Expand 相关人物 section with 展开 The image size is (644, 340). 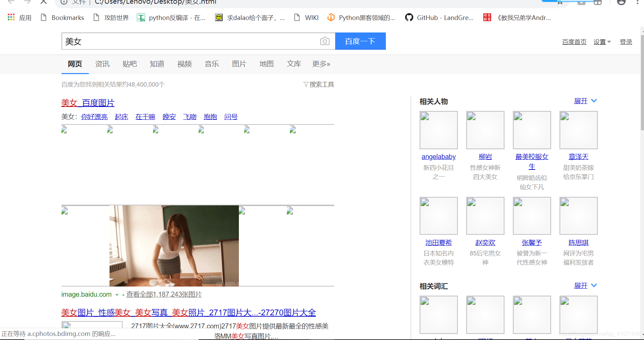[x=586, y=101]
